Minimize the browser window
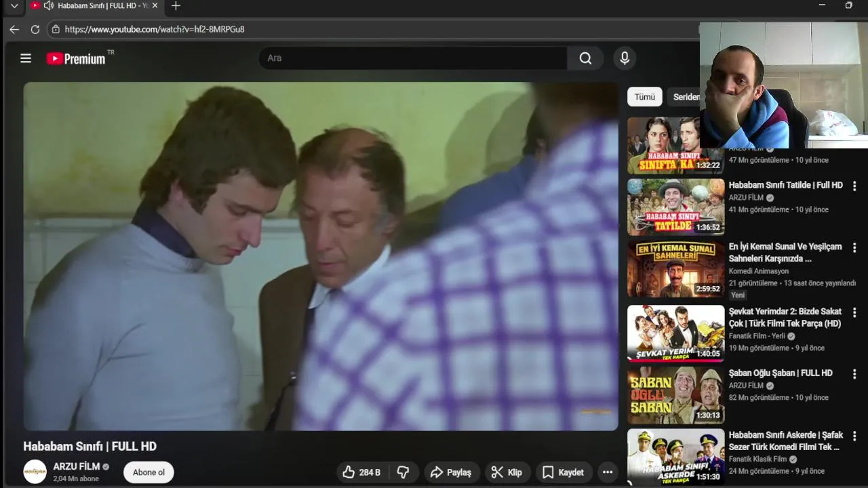 [822, 5]
